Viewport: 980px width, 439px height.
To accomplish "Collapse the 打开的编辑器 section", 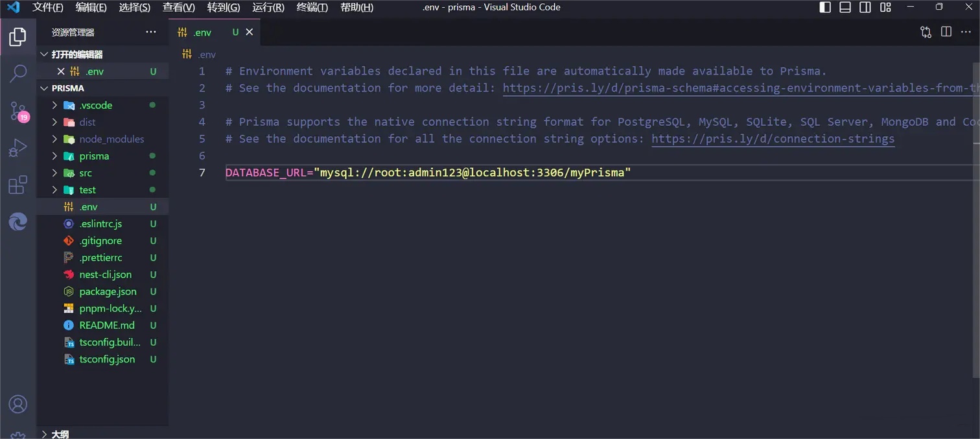I will [x=76, y=54].
